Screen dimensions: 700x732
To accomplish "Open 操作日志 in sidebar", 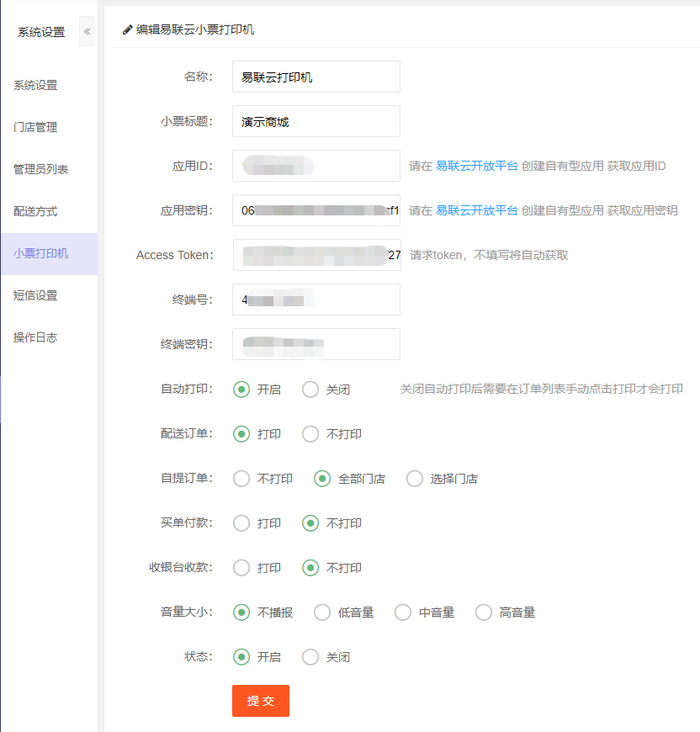I will 35,337.
